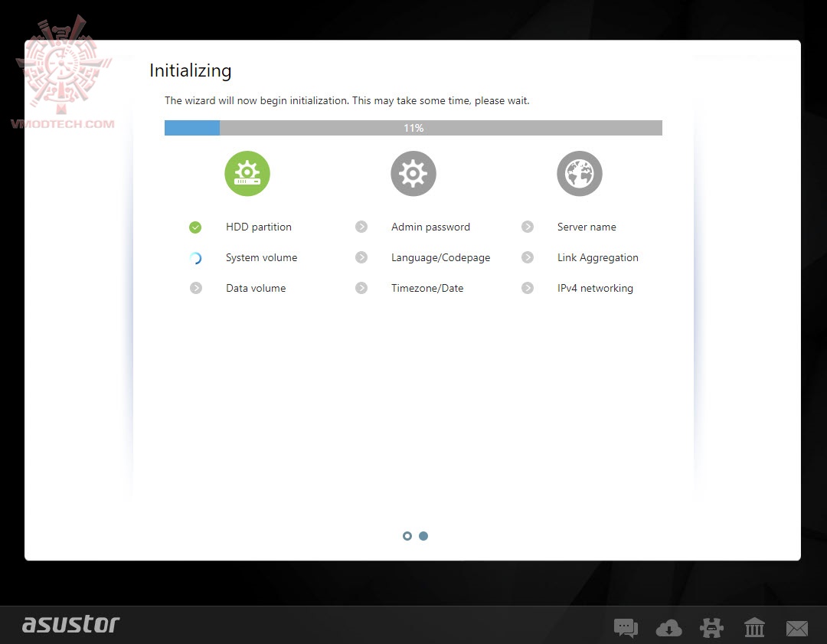Click the Initializing heading

tap(191, 70)
